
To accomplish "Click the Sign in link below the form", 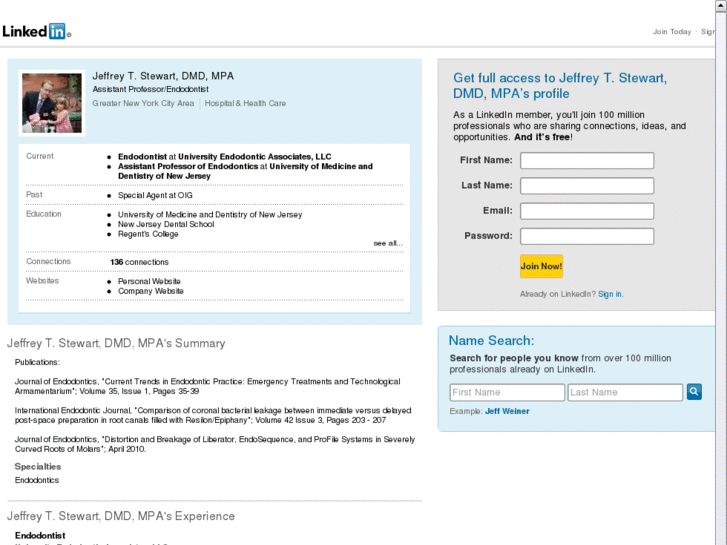I will click(610, 294).
